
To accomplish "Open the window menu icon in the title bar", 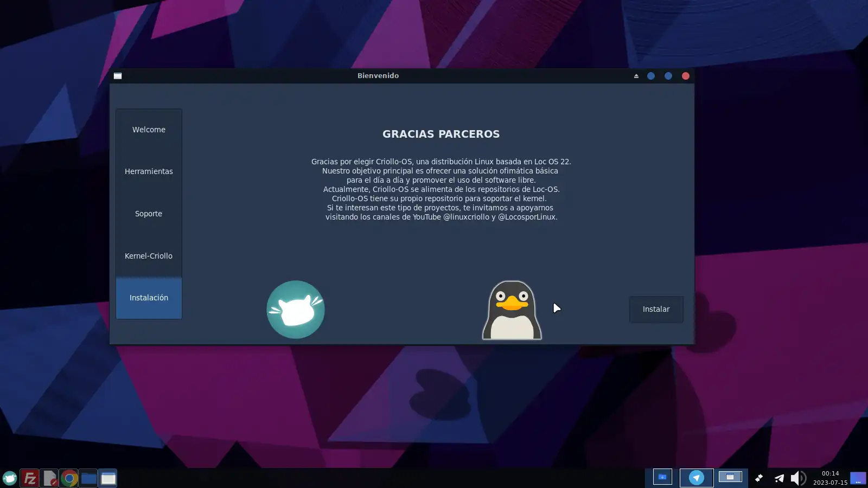I will [118, 76].
